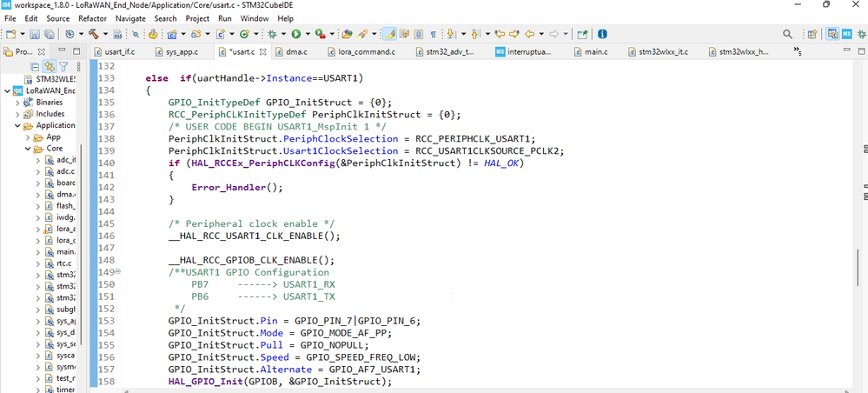Click the Project Explorer filter funnel icon

63,67
